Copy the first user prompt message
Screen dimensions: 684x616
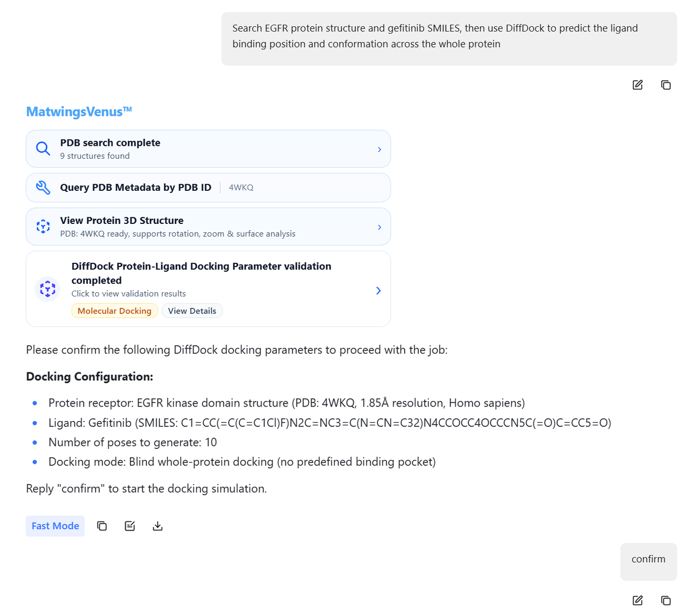click(x=666, y=85)
